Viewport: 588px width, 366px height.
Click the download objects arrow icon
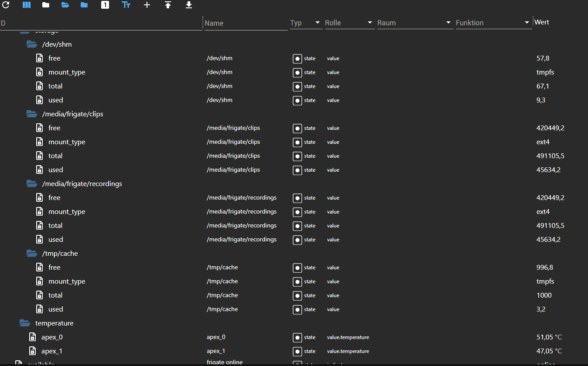coord(189,5)
